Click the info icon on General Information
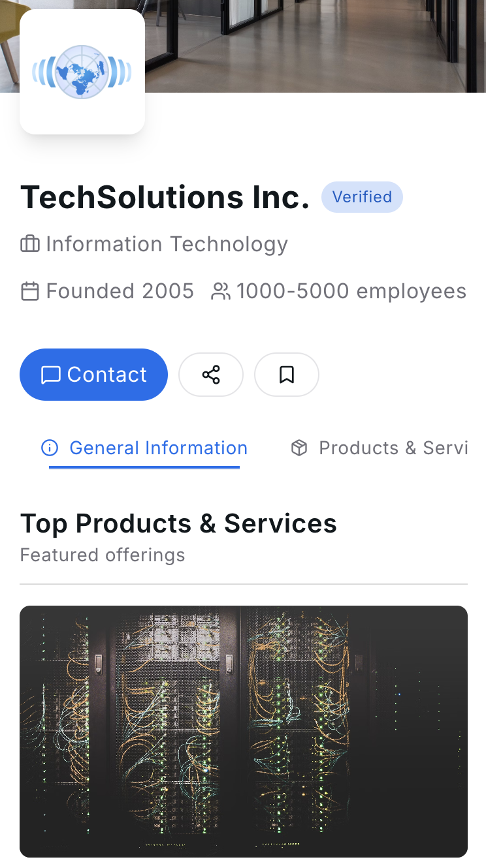The width and height of the screenshot is (486, 868). [x=50, y=448]
